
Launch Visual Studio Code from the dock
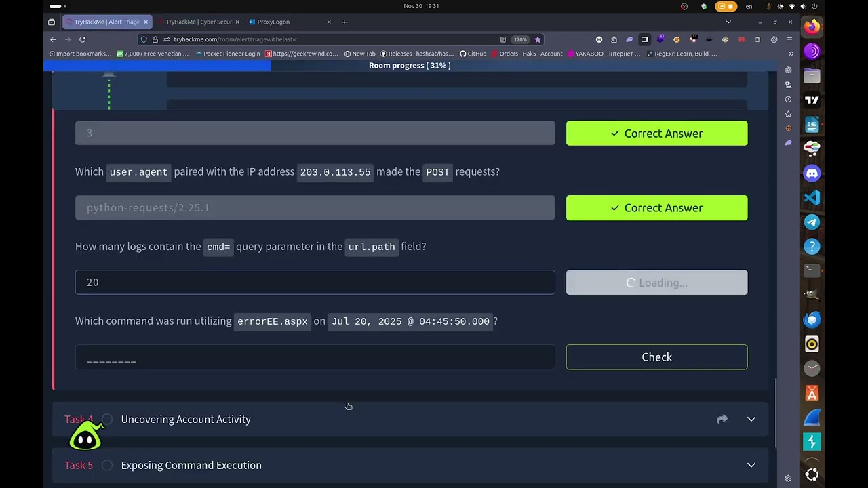[812, 197]
